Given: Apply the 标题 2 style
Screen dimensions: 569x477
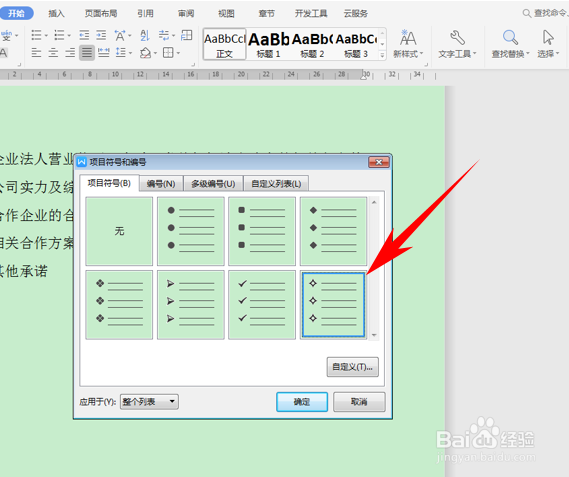Looking at the screenshot, I should pos(312,44).
